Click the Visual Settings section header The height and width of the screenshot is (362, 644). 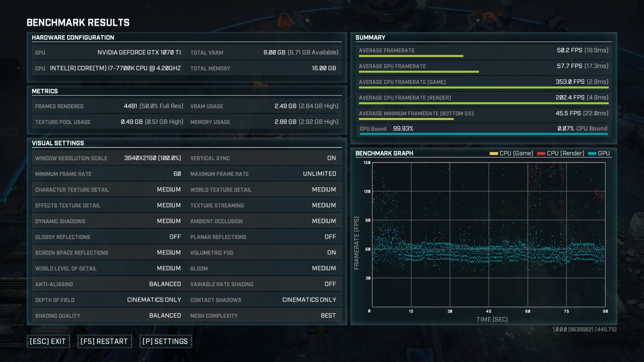tap(58, 143)
